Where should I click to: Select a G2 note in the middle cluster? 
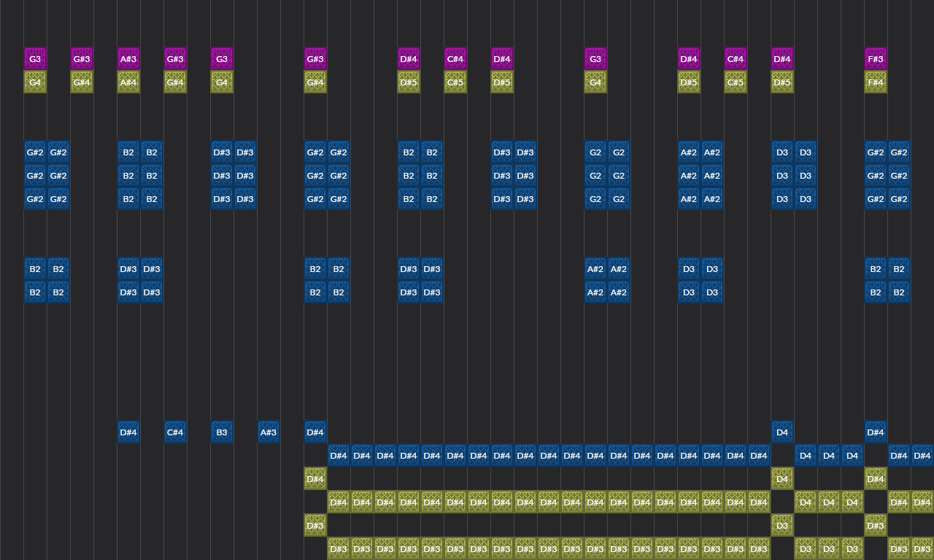[595, 152]
